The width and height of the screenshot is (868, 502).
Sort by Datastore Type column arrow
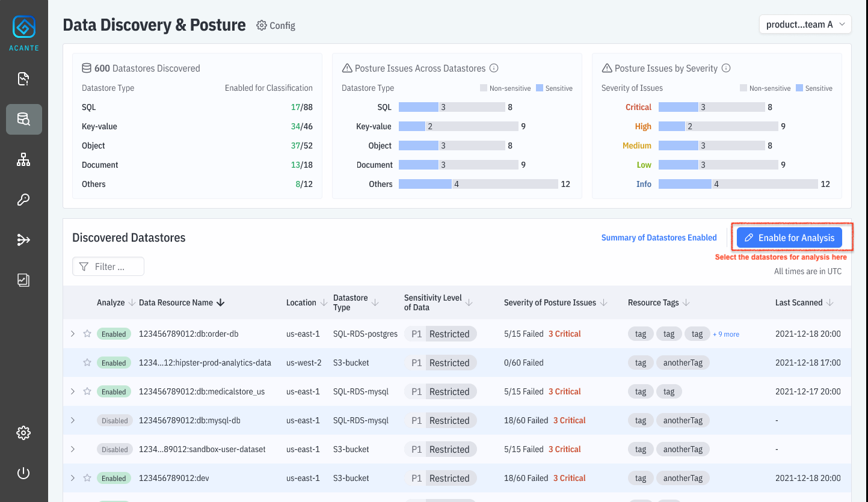point(375,302)
